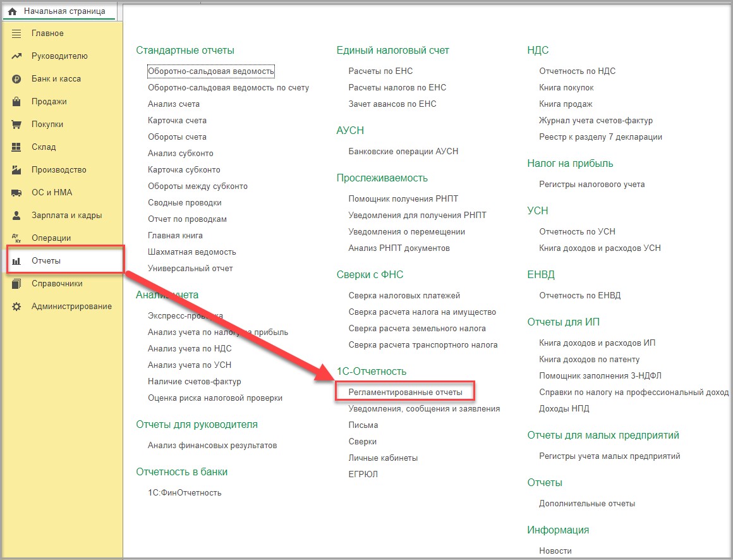
Task: Open Анализ субконто report
Action: (x=181, y=153)
